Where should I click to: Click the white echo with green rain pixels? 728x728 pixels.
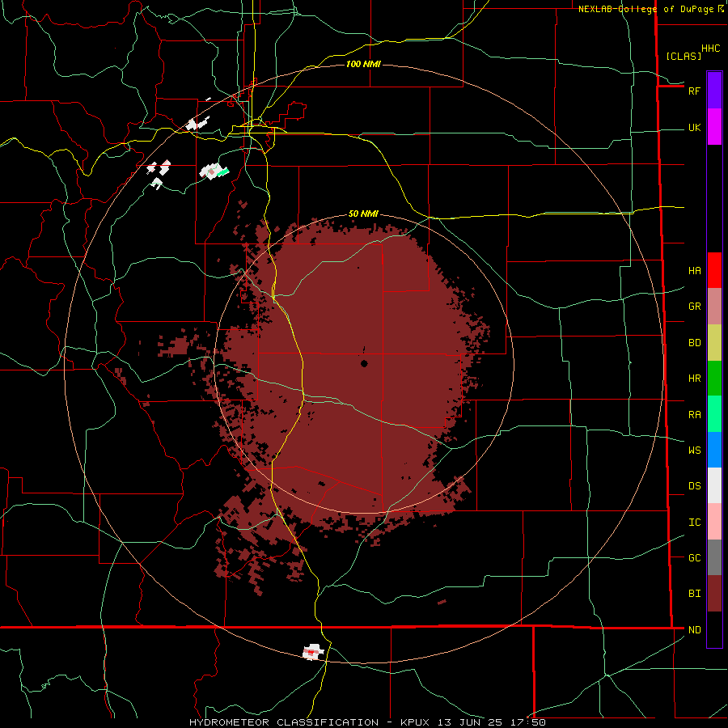pos(214,171)
